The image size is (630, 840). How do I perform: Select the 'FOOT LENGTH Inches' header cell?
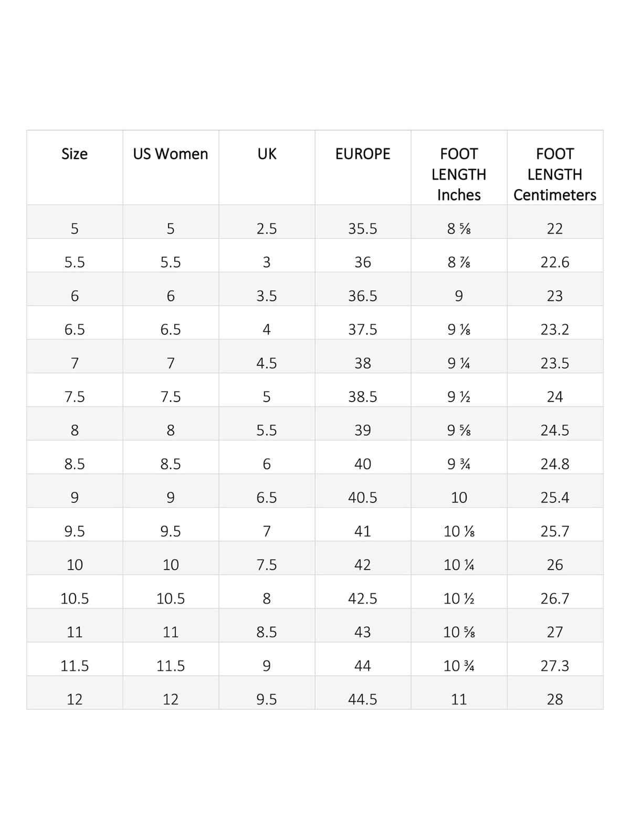click(459, 174)
